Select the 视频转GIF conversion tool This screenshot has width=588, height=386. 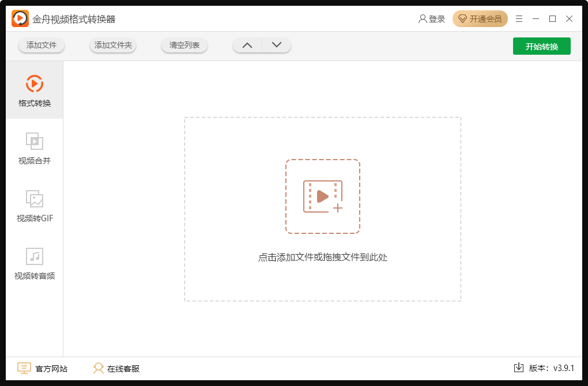point(35,206)
